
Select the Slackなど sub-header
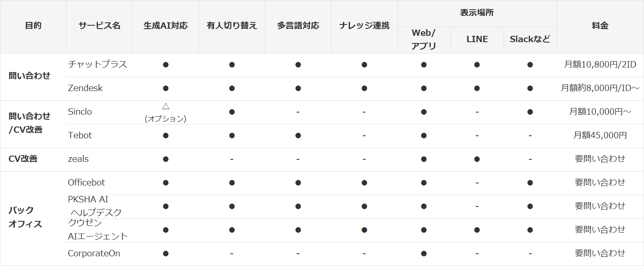point(530,40)
